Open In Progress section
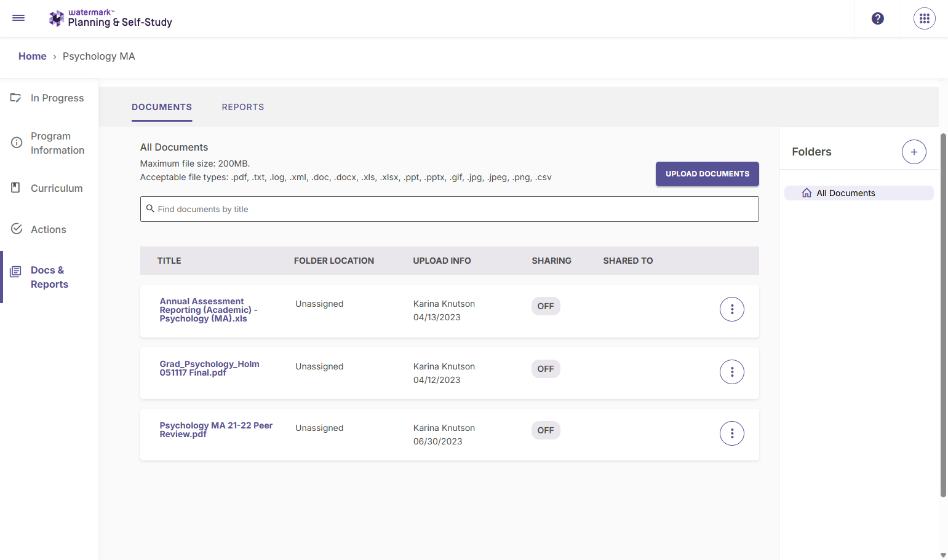948x560 pixels. 57,98
